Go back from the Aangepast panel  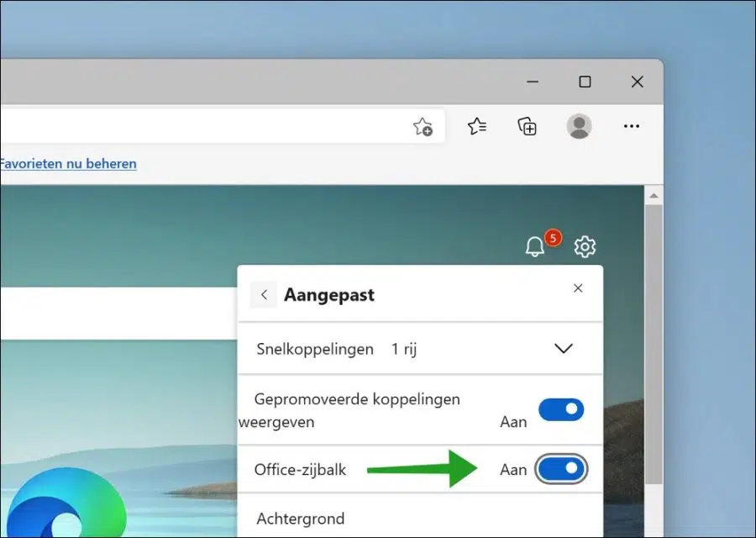[263, 294]
